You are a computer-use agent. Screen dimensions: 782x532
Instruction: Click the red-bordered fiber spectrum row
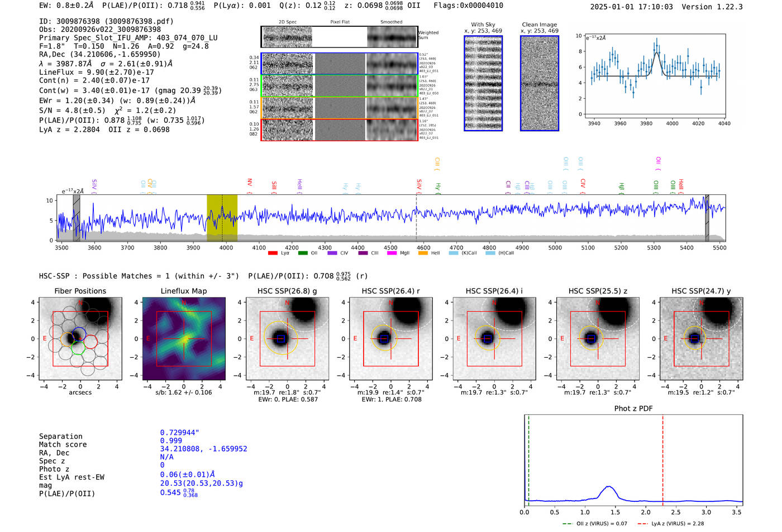click(340, 130)
